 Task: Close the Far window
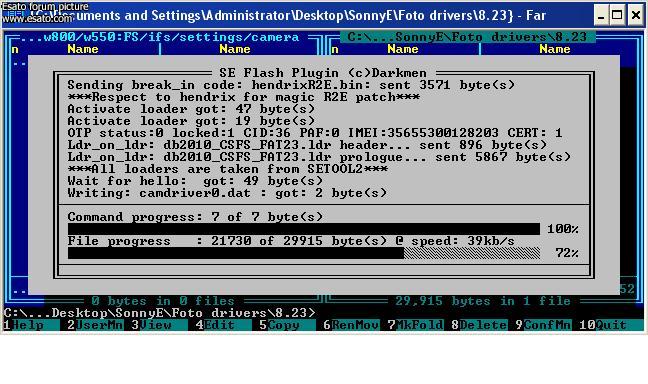click(x=636, y=16)
